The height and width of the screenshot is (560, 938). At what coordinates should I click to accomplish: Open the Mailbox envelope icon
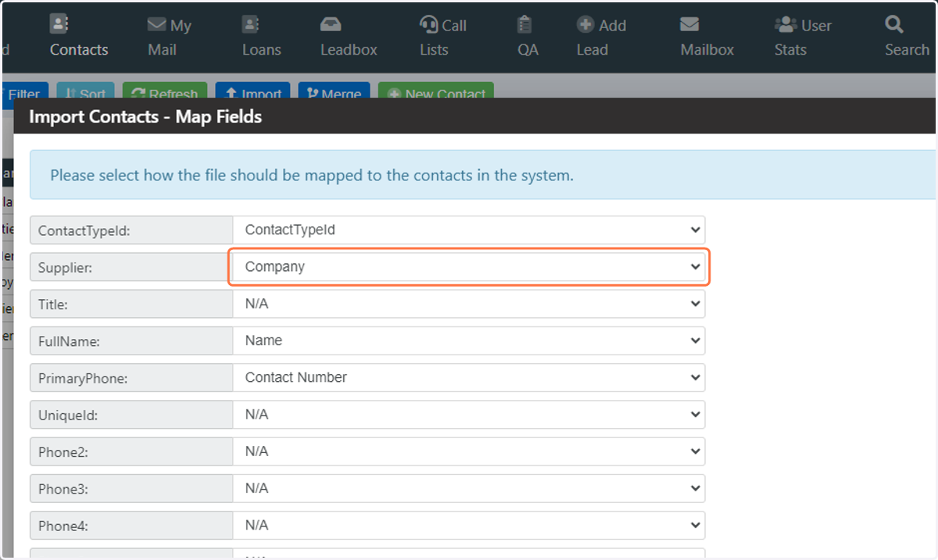(689, 24)
